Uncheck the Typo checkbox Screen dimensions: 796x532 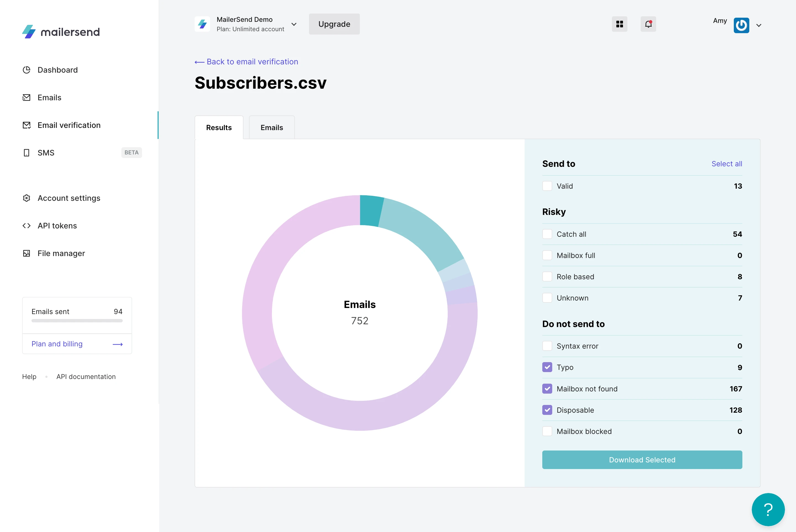coord(547,367)
